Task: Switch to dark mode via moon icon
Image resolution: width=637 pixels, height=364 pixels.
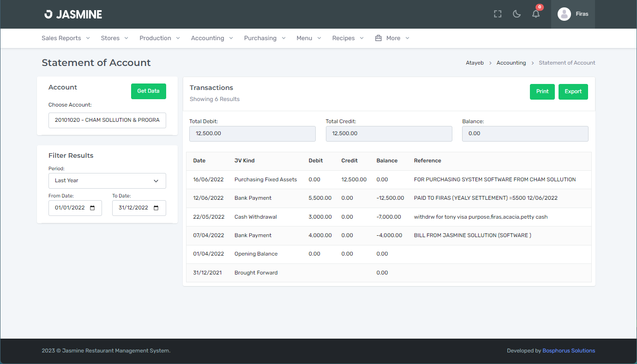Action: click(x=517, y=14)
